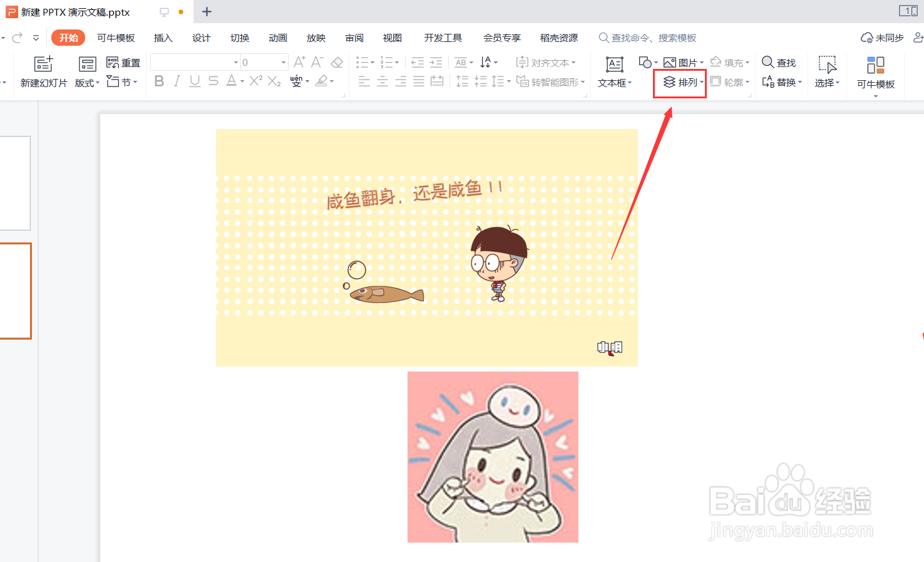Click the distributed alignment icon

coord(437,81)
